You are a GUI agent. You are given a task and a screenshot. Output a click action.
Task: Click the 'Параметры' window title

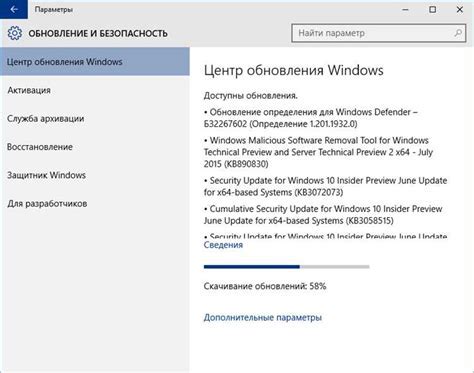(54, 10)
